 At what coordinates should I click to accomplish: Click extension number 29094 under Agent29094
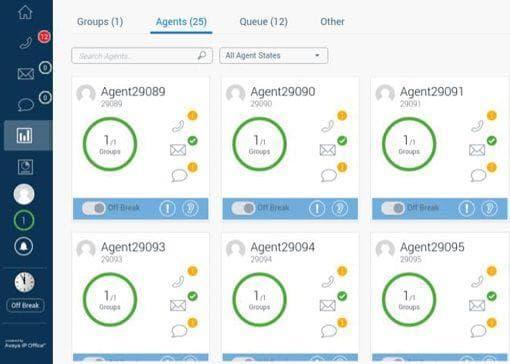coord(261,259)
